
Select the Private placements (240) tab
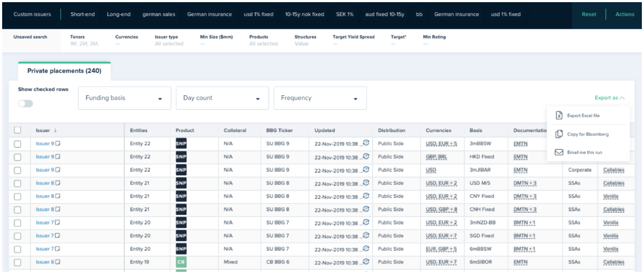coord(64,71)
